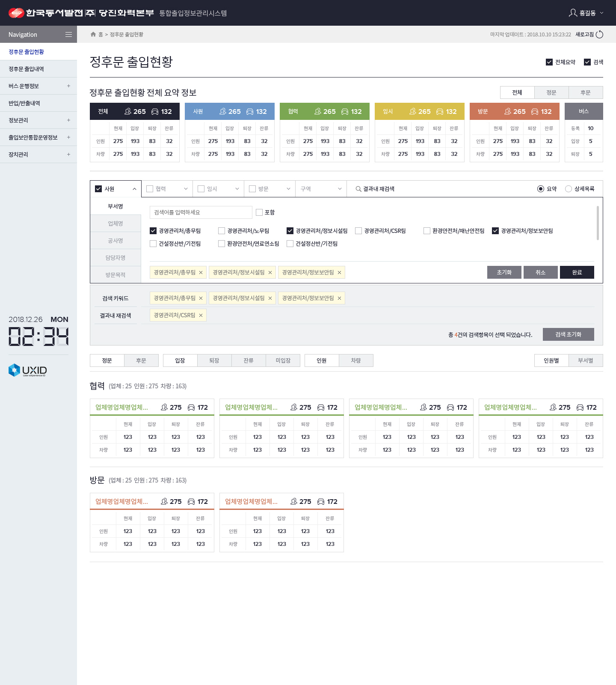616x685 pixels.
Task: Click the 검색 초기화 button
Action: tap(568, 334)
